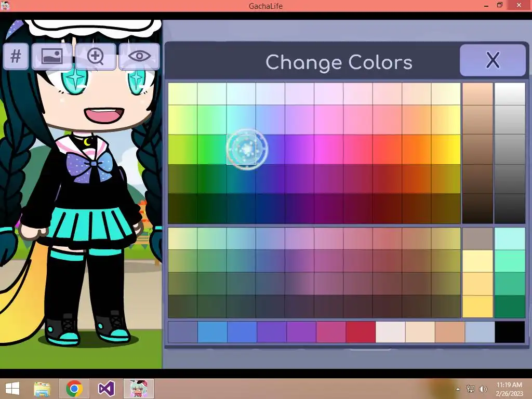
Task: Pick the indigo swatch beside royal blue in the recent colors row
Action: click(x=272, y=332)
